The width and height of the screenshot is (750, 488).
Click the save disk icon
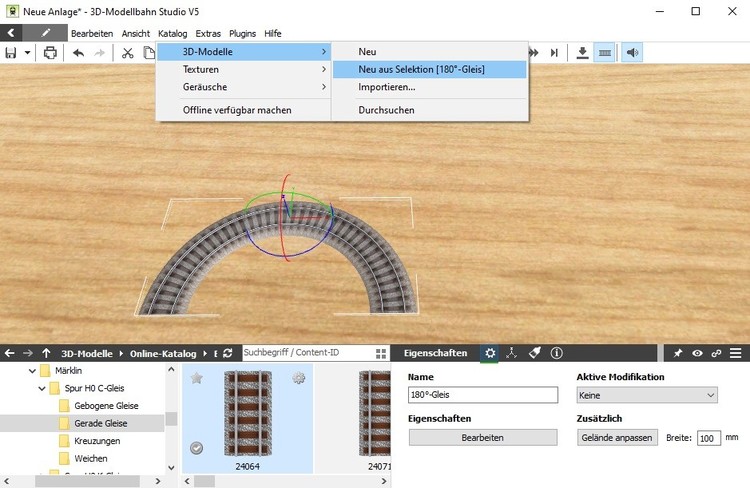tap(11, 53)
